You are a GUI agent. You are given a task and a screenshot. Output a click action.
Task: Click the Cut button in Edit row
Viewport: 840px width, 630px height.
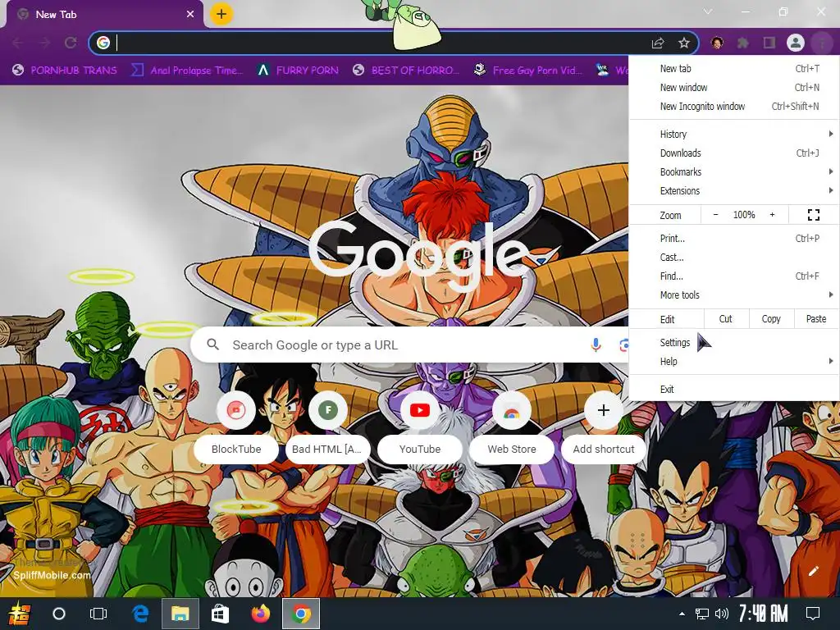(725, 319)
